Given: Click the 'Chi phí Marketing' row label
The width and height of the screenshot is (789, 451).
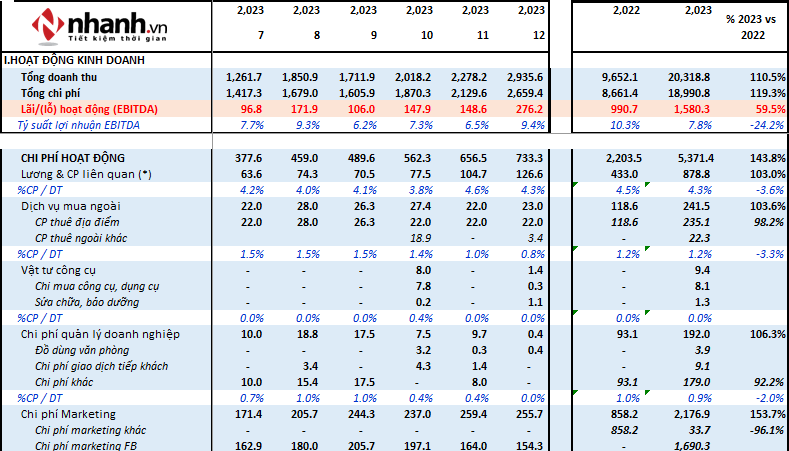Looking at the screenshot, I should point(68,414).
